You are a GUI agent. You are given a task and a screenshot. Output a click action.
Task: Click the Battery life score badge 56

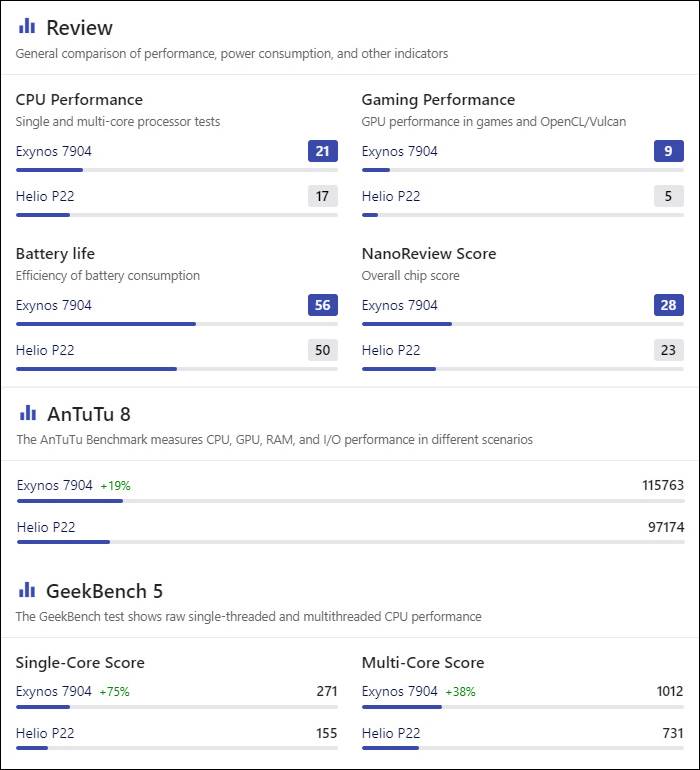click(x=322, y=305)
